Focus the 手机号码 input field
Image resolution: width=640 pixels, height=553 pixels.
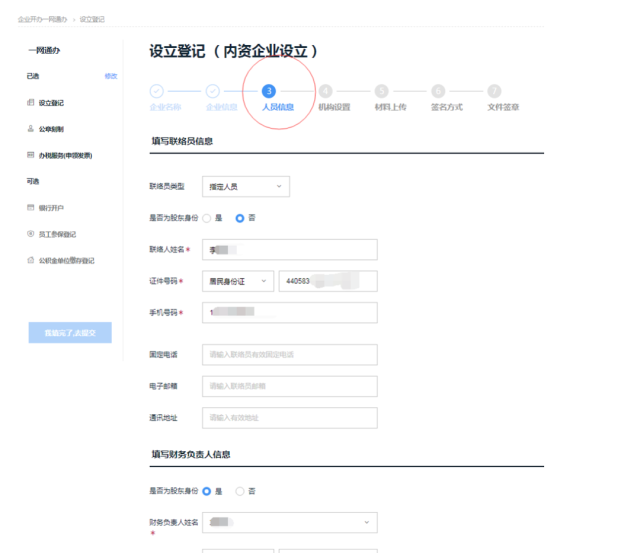point(290,313)
